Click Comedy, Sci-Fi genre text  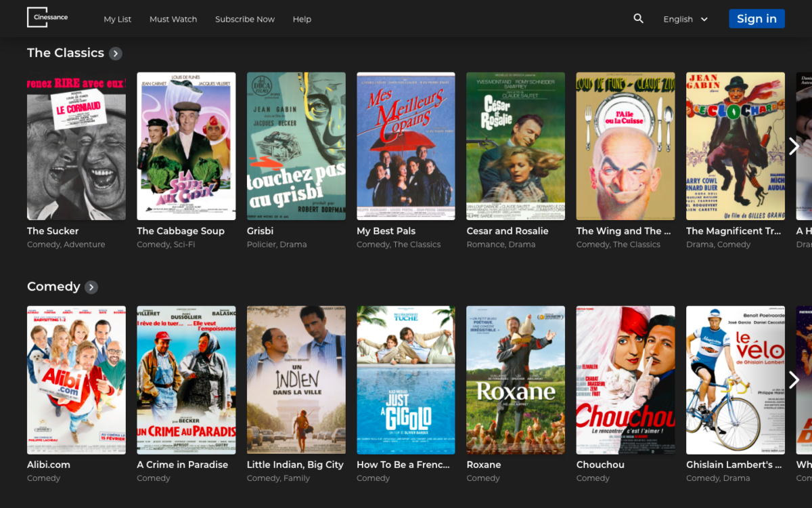[x=166, y=245]
